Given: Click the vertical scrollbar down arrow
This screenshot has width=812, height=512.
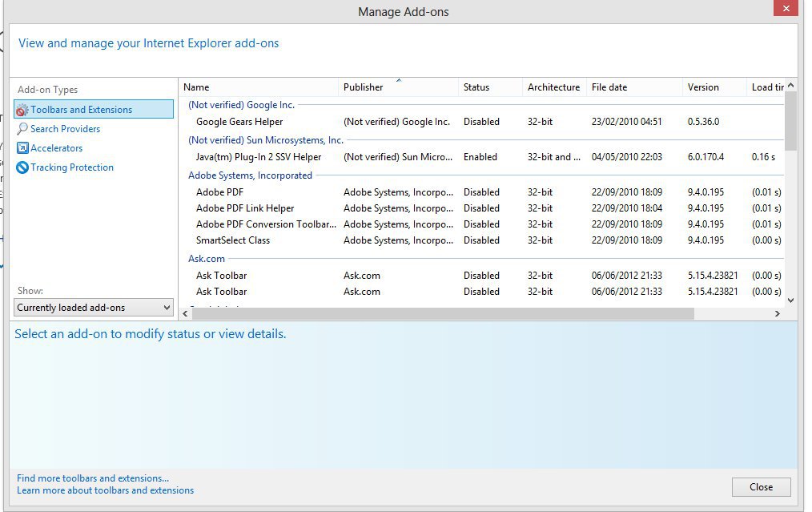Looking at the screenshot, I should coord(790,300).
